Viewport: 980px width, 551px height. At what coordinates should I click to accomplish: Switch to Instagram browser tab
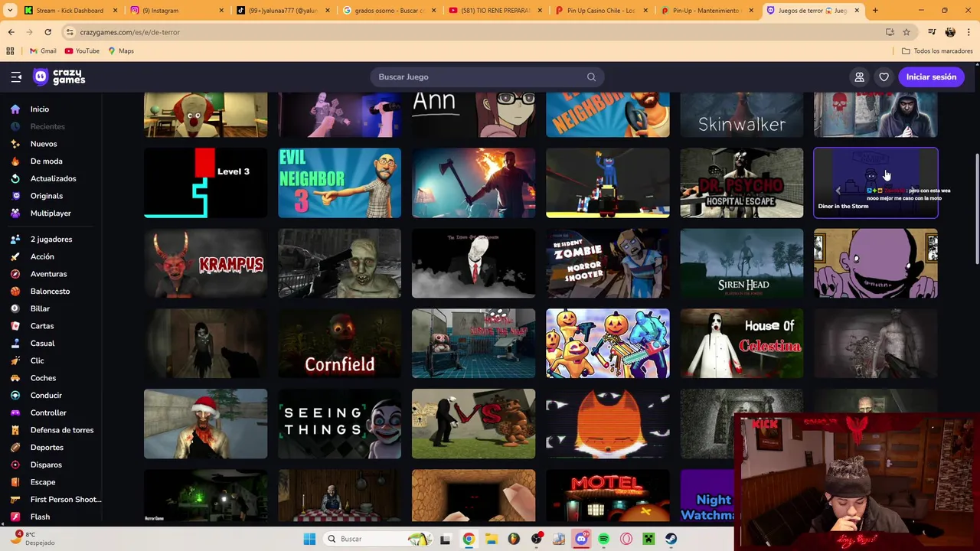click(175, 11)
